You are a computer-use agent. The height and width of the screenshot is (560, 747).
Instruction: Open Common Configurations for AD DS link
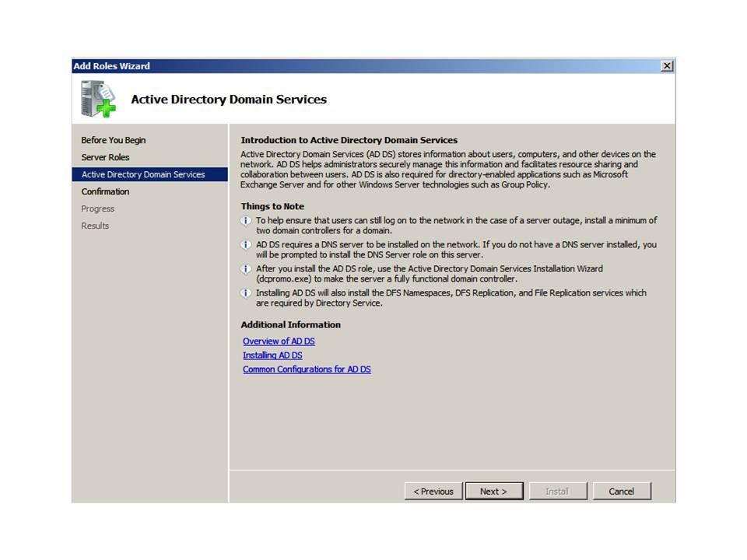(307, 369)
